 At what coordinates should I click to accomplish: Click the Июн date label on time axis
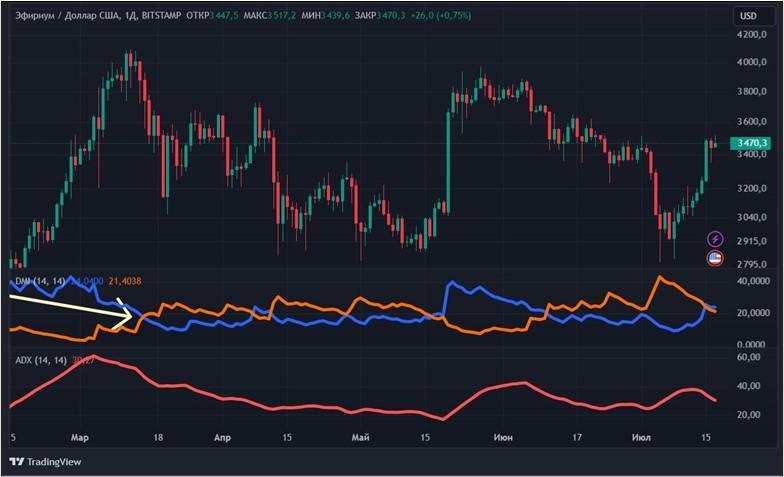pos(503,438)
